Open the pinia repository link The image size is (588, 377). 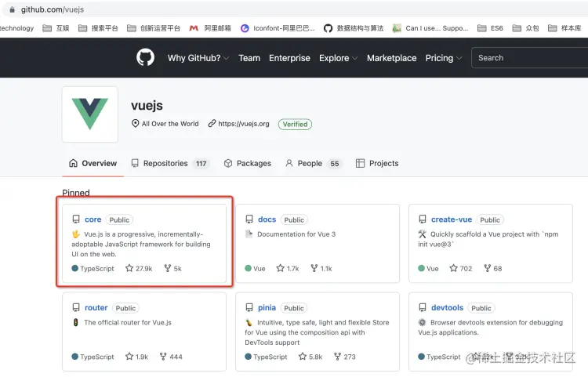(x=267, y=308)
